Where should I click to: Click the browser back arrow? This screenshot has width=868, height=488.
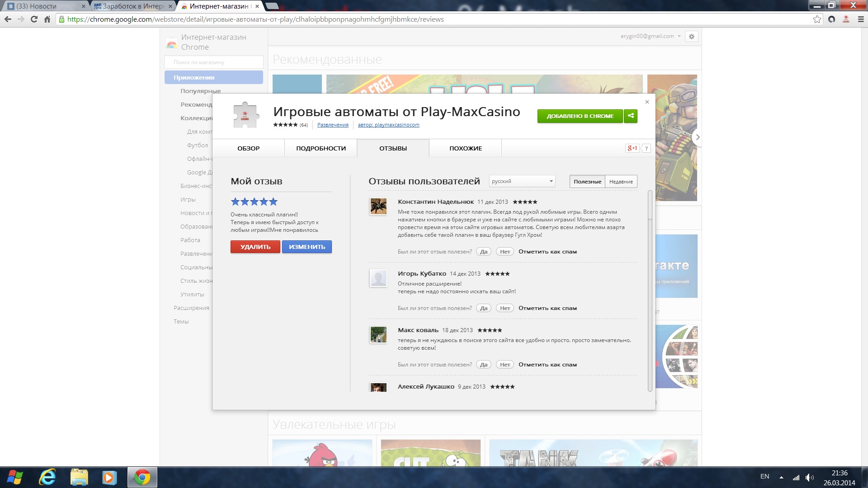click(x=8, y=19)
